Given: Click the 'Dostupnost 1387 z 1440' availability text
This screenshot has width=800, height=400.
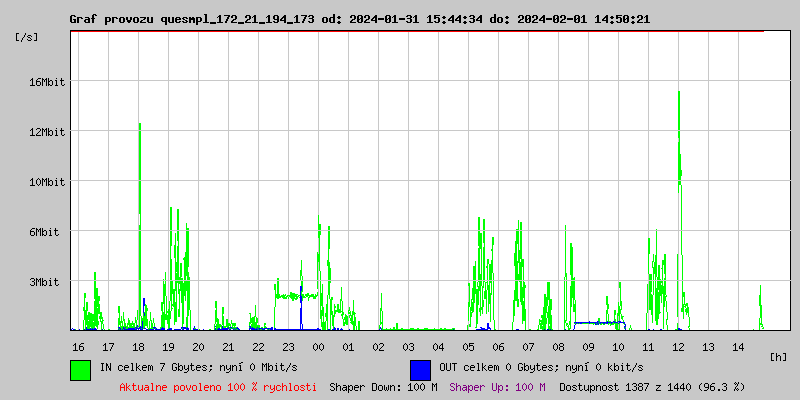Looking at the screenshot, I should [x=651, y=387].
